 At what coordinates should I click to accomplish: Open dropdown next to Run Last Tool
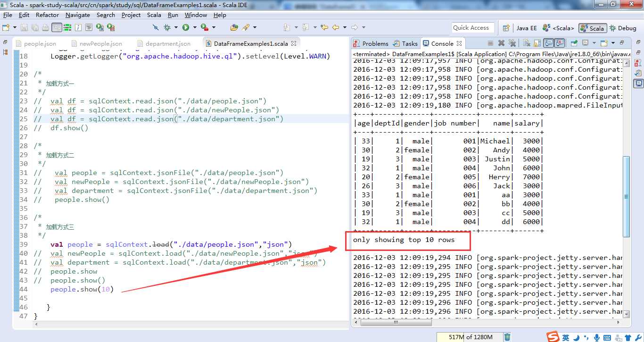[x=214, y=27]
